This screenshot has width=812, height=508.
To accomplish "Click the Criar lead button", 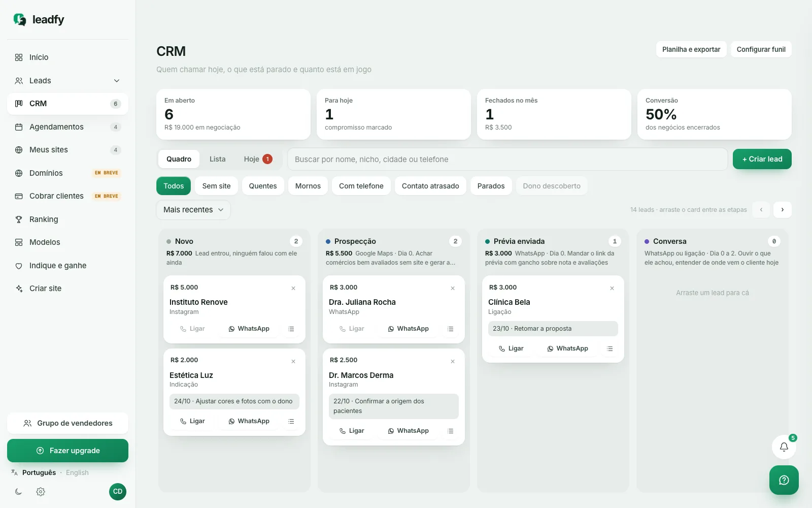I will 762,159.
